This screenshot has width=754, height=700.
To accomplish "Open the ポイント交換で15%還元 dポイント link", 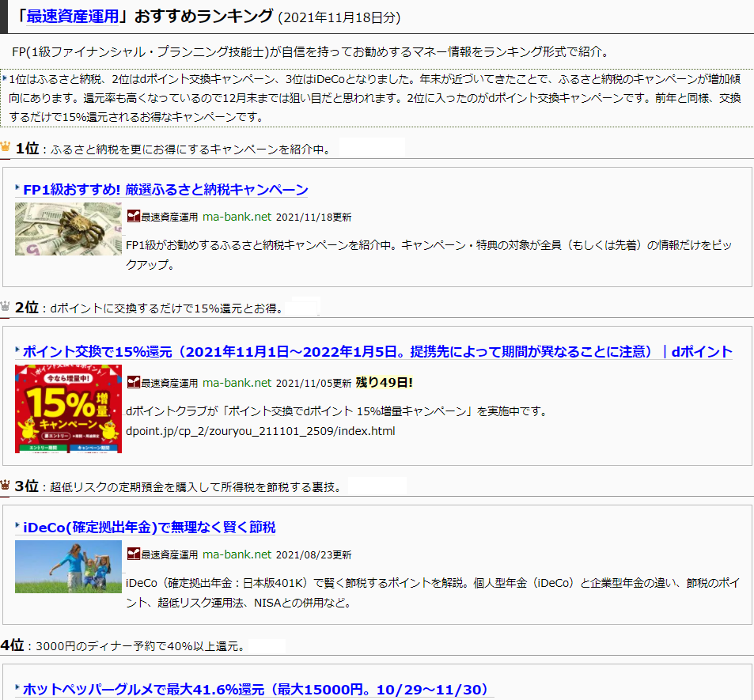I will pos(377,351).
